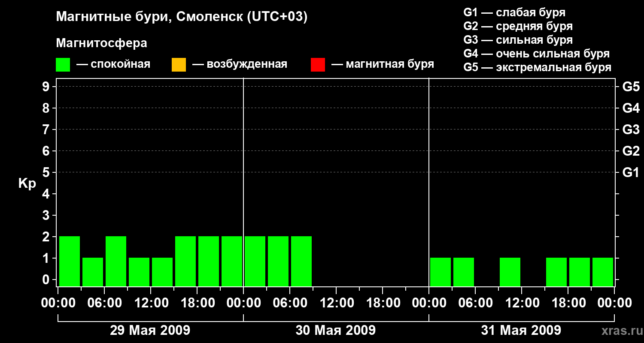Click the 29 Мая bar for 03:00–06:00
Viewport: 644px width, 343px height.
93,272
